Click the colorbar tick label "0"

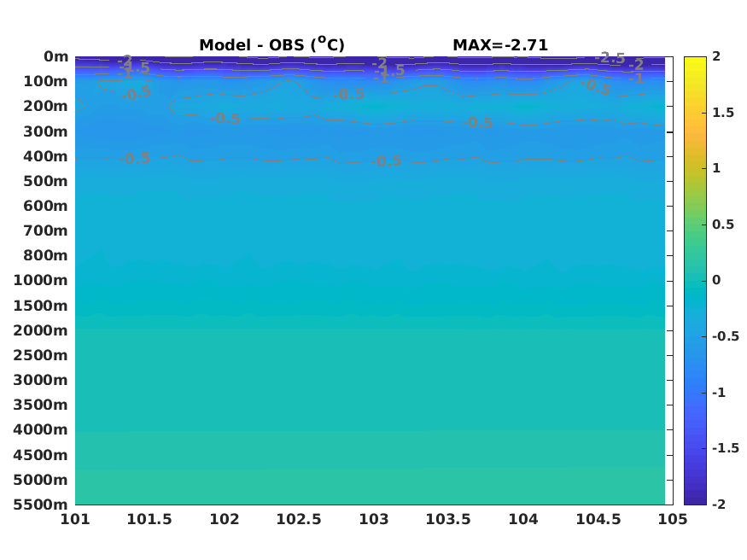coord(716,280)
